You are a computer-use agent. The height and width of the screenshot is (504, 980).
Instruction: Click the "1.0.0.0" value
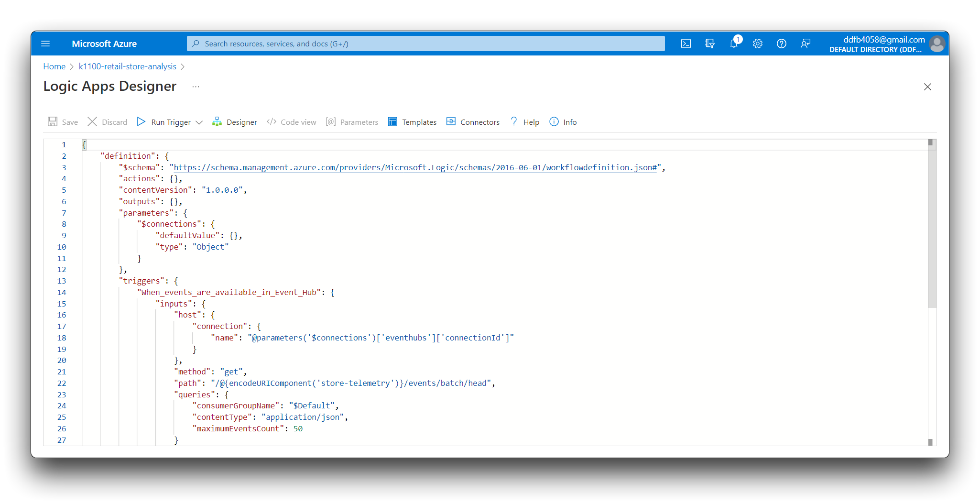[222, 190]
